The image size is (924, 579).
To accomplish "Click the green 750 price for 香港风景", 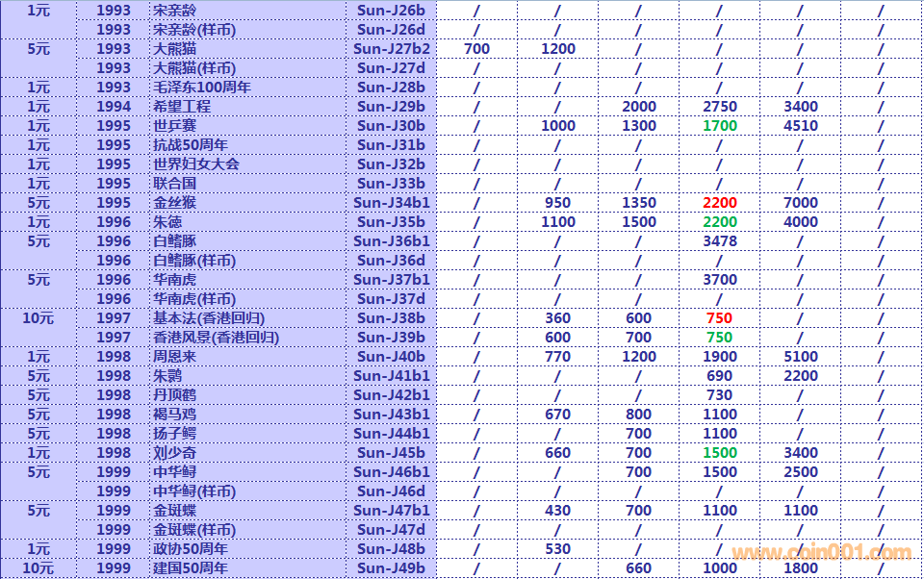I will click(719, 338).
